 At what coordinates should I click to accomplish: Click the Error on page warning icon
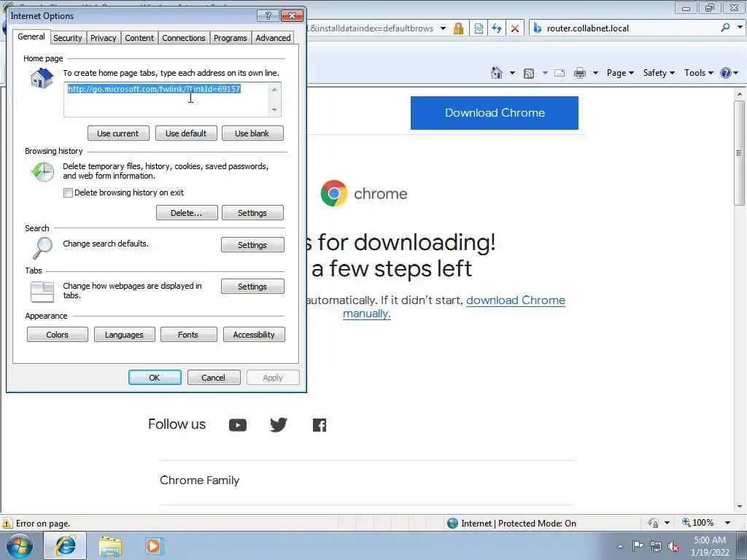coord(7,523)
